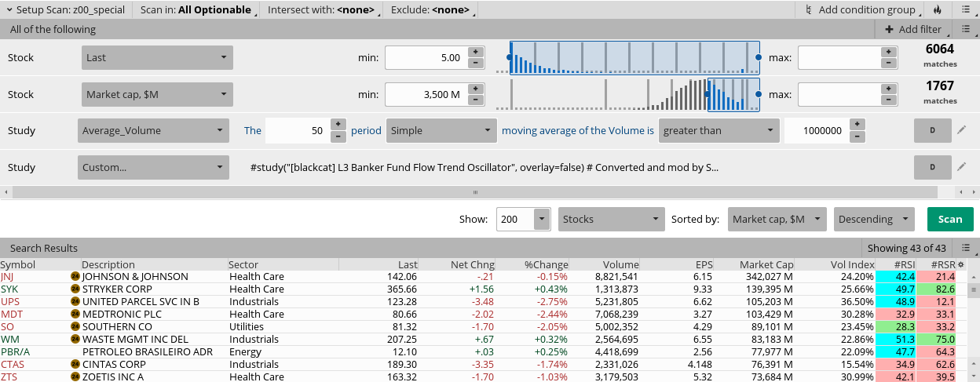Open the results column settings gear icon

coord(960,264)
